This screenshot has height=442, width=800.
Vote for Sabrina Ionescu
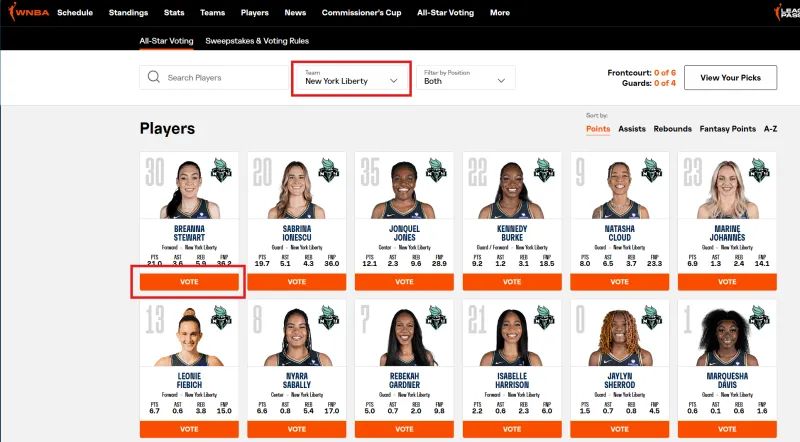tap(297, 282)
